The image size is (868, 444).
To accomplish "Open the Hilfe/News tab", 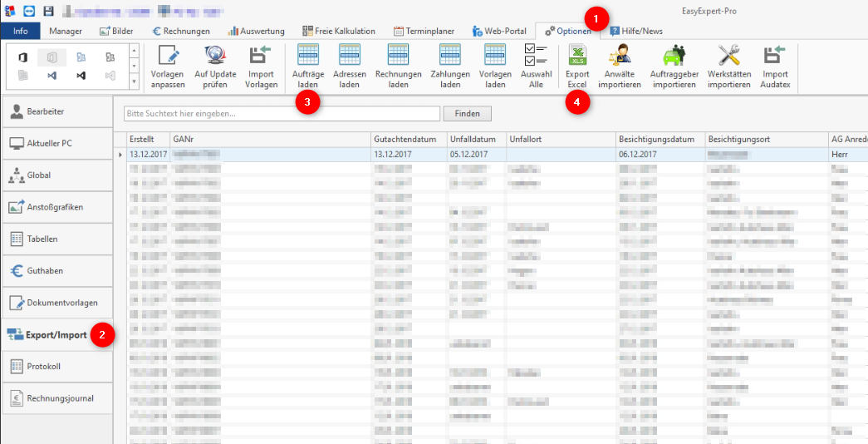I will (x=635, y=31).
